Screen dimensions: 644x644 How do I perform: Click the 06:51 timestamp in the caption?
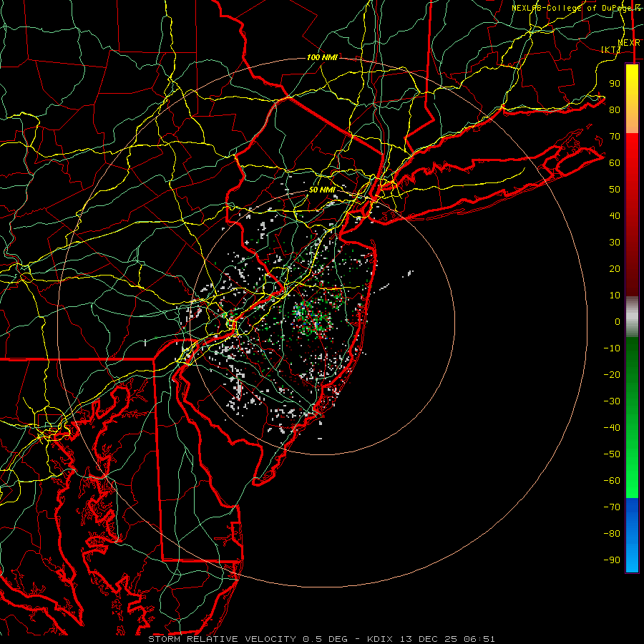pyautogui.click(x=479, y=639)
